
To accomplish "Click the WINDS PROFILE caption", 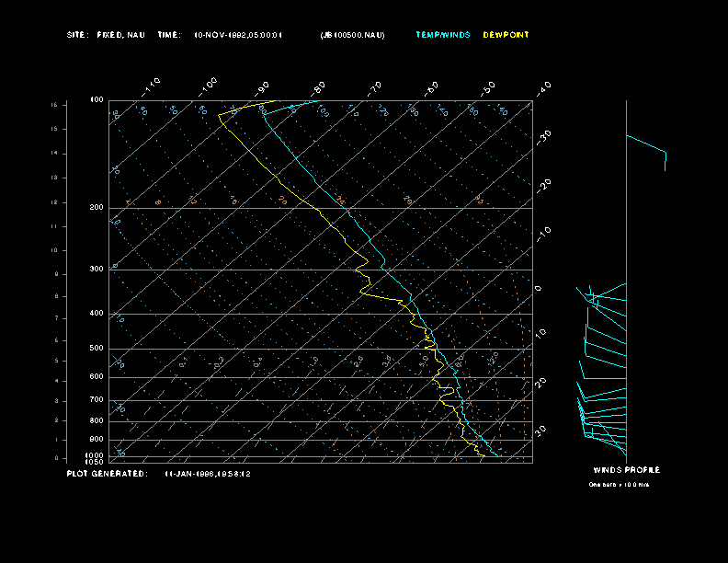I will pyautogui.click(x=626, y=470).
